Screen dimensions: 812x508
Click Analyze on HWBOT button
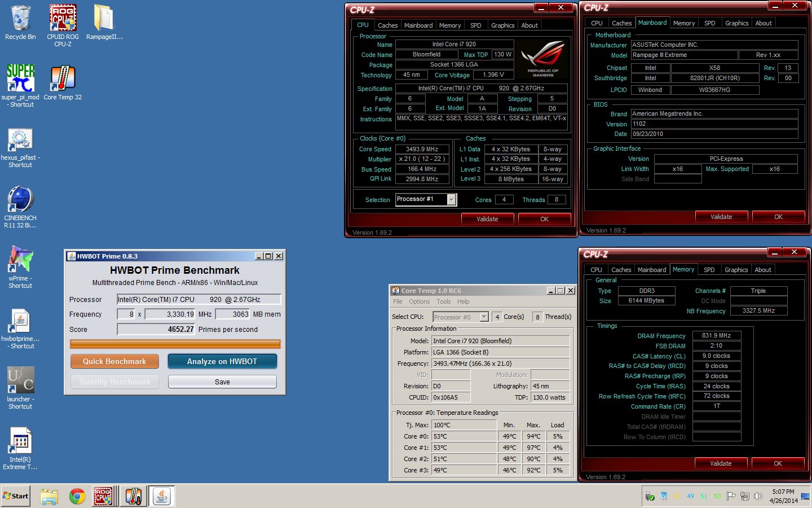point(222,361)
